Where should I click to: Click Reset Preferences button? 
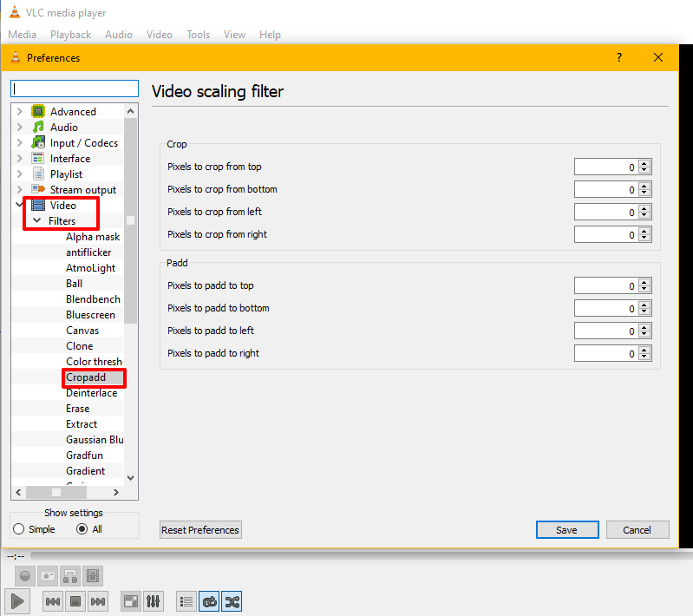[200, 530]
